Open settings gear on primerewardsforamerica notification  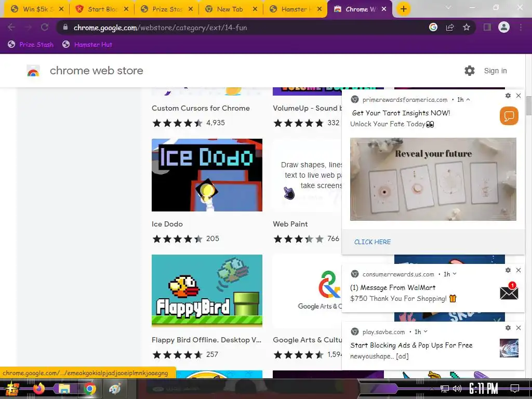[508, 96]
